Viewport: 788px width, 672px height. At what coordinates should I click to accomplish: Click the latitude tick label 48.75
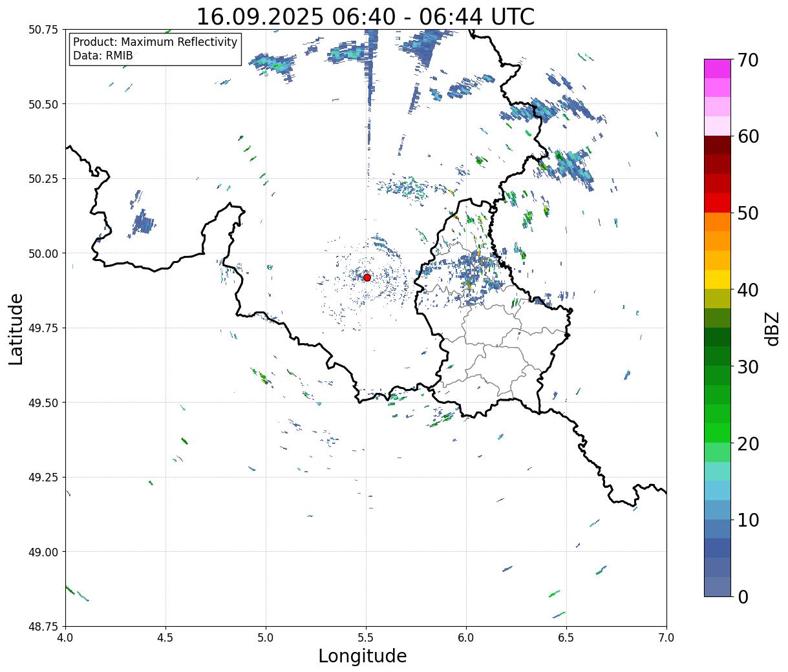coord(43,627)
